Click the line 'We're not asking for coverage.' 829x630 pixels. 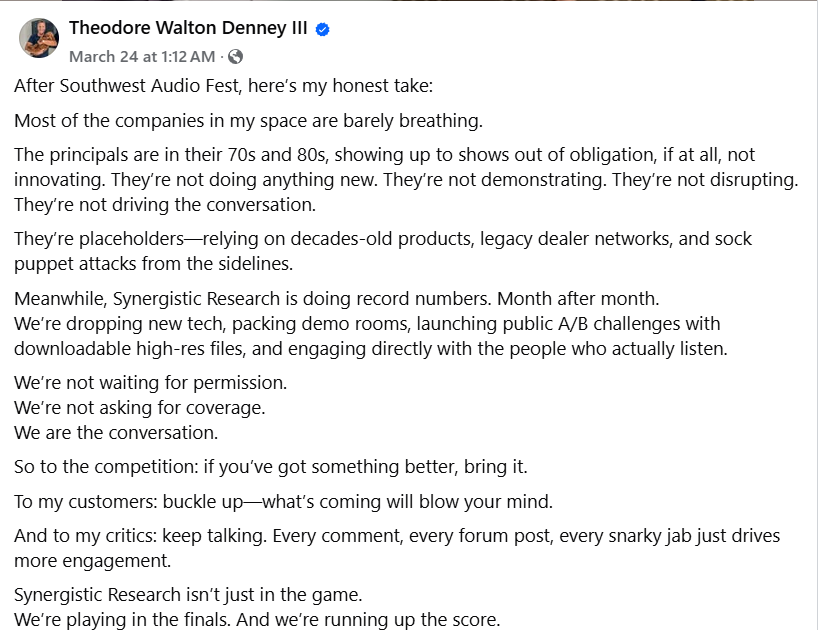(140, 407)
